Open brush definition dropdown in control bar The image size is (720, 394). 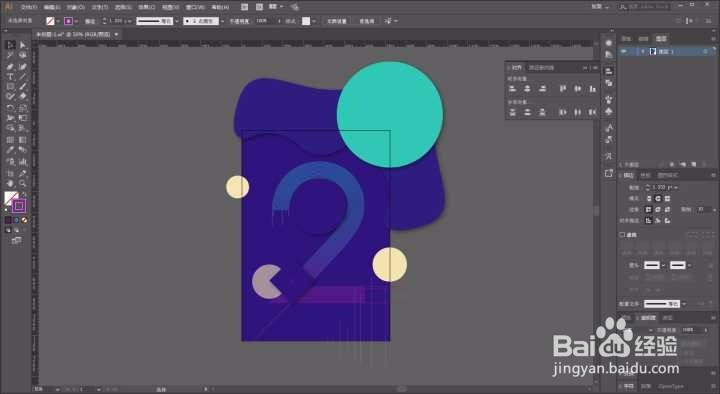[223, 21]
